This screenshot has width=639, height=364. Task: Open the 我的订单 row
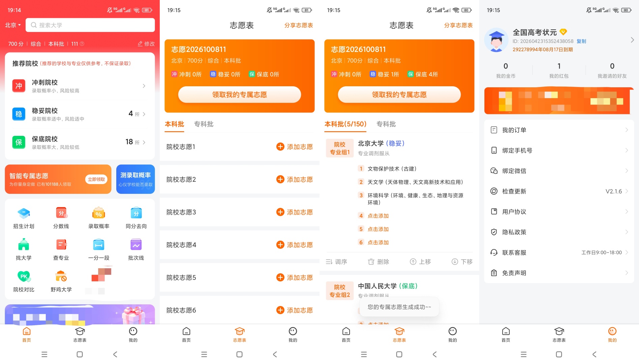(x=559, y=130)
